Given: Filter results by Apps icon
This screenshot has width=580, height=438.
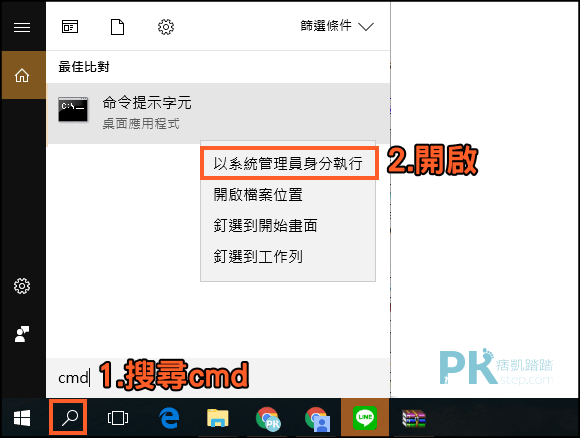Looking at the screenshot, I should [x=70, y=27].
